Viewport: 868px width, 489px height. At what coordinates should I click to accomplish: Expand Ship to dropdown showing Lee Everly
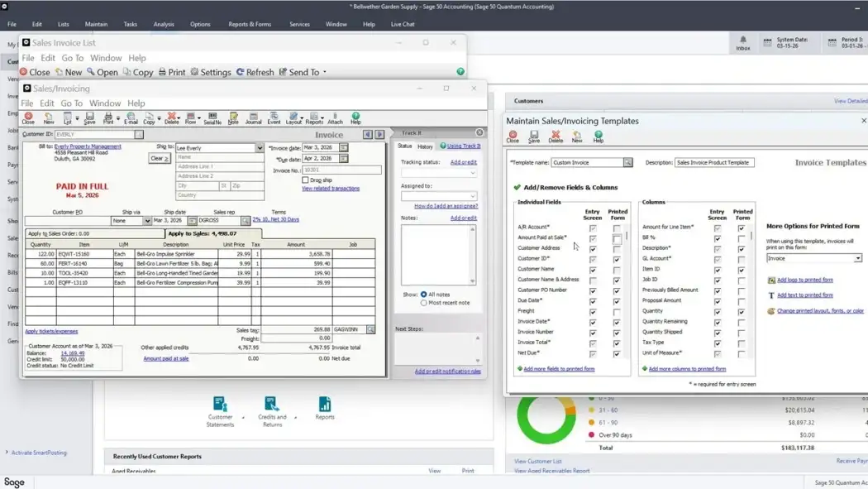[259, 148]
